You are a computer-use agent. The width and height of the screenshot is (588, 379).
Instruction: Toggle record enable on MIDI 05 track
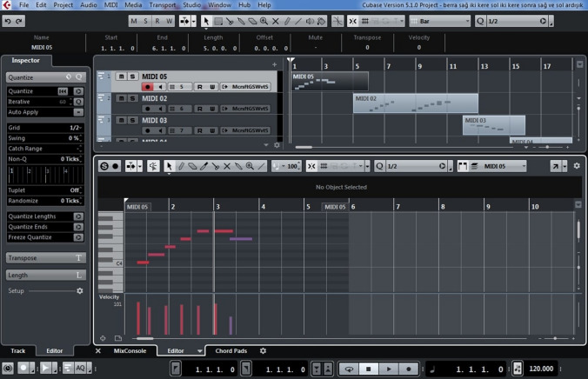[147, 87]
